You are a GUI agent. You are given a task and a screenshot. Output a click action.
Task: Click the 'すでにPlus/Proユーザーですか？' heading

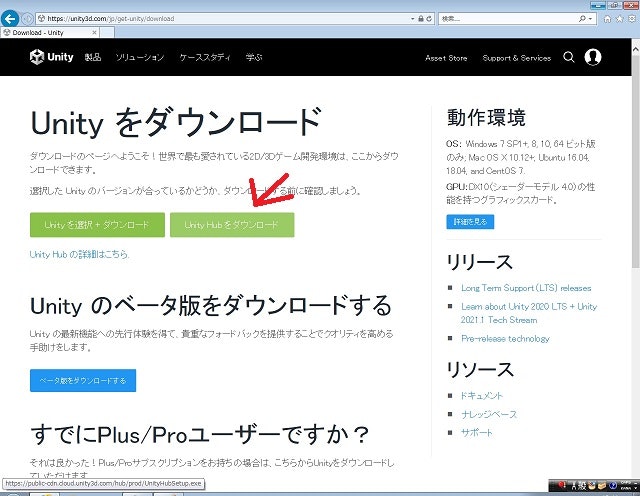(x=200, y=434)
